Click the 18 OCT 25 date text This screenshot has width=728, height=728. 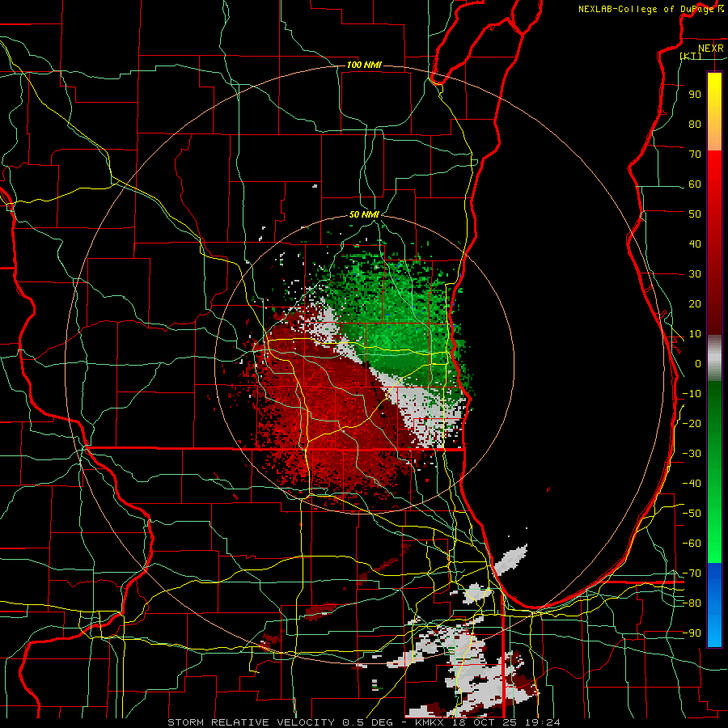pyautogui.click(x=485, y=722)
